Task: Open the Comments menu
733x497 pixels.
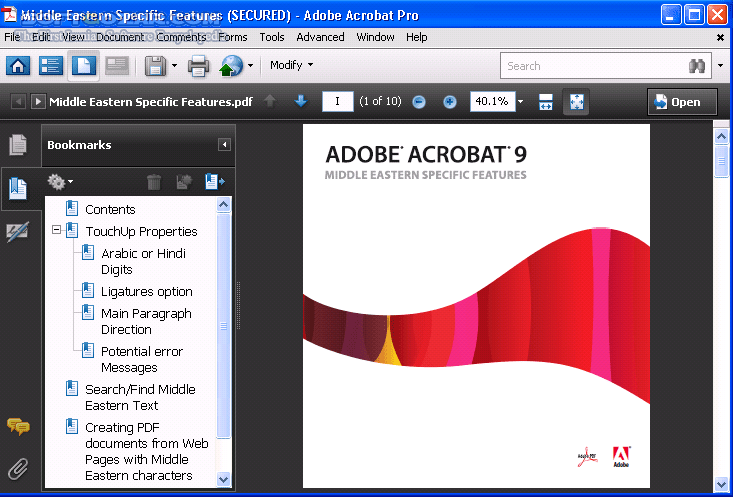Action: click(x=181, y=36)
